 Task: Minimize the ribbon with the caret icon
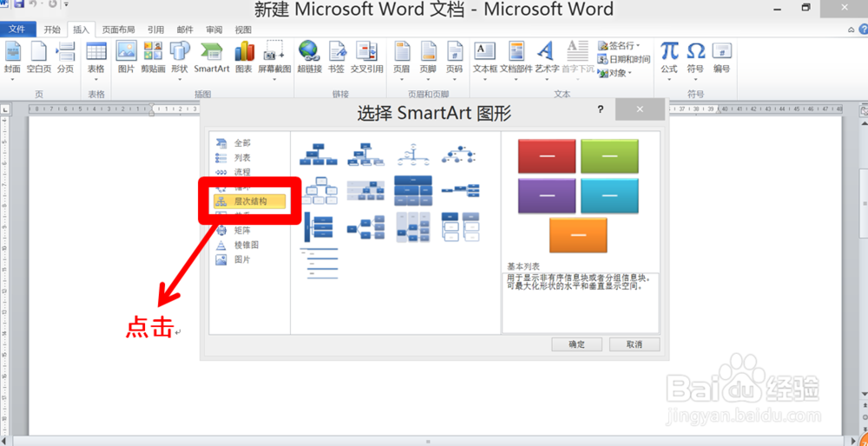pos(851,30)
